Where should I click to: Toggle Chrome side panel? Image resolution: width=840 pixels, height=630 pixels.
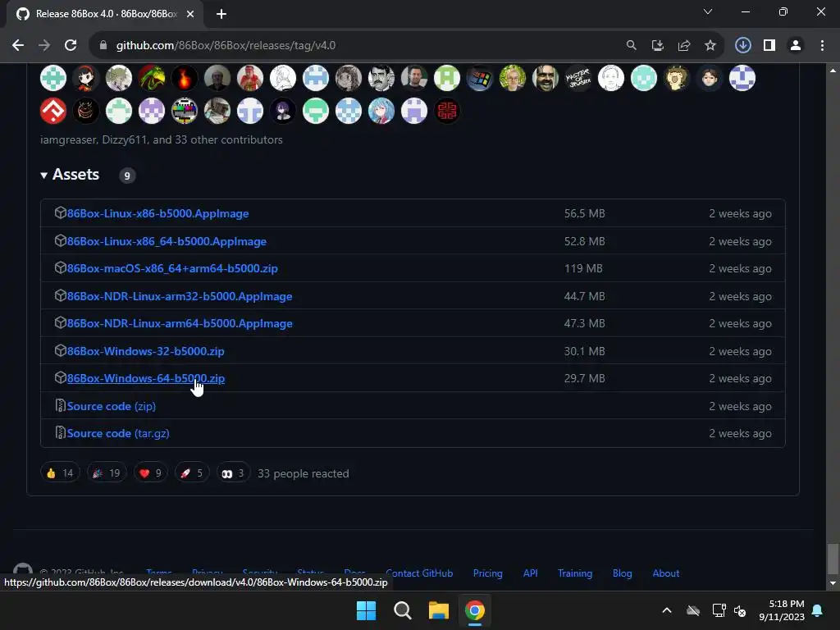click(x=769, y=46)
